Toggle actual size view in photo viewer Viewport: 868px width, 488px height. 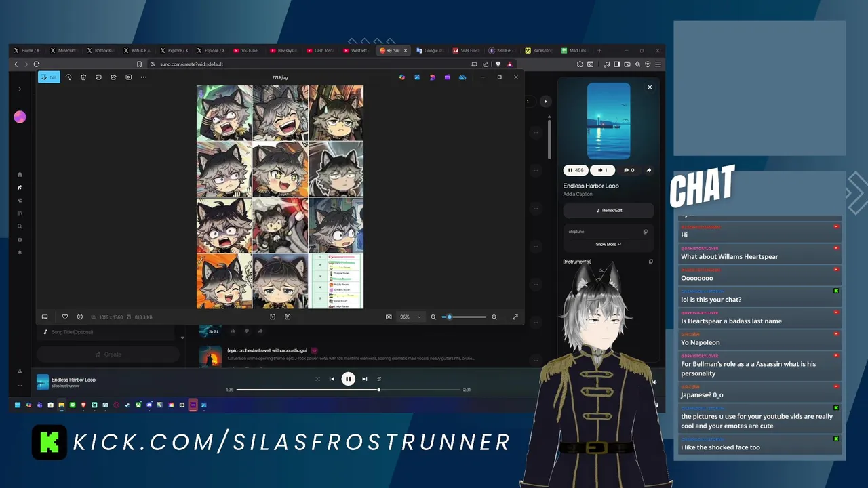coord(389,317)
